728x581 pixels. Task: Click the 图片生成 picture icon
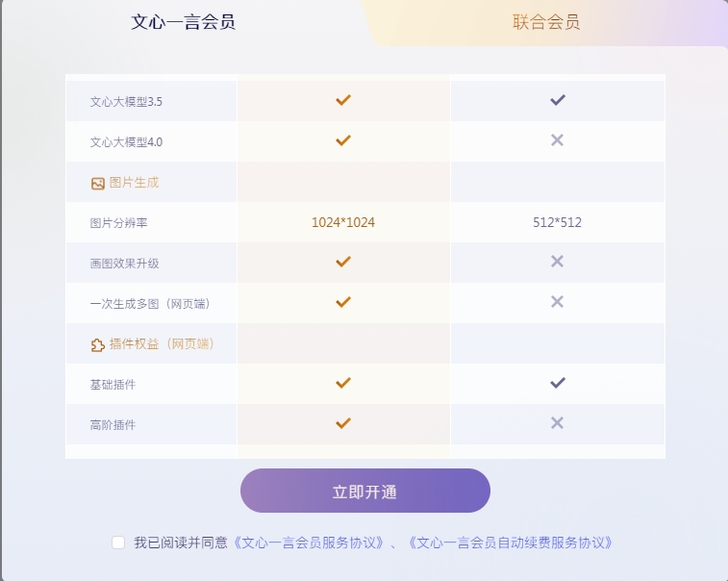(x=97, y=184)
